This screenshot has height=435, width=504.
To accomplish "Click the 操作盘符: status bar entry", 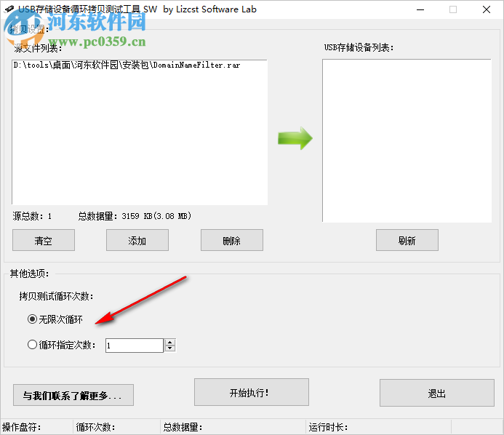I will 22,427.
